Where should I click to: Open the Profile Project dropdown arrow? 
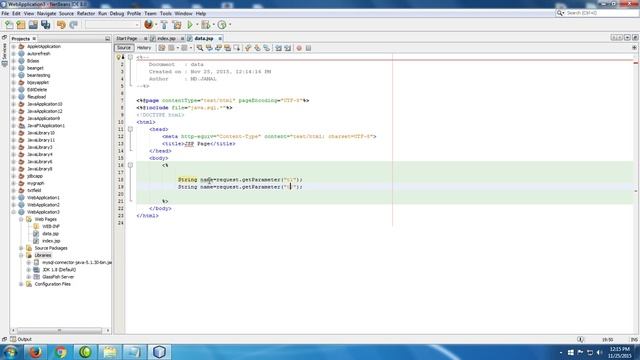tap(230, 25)
